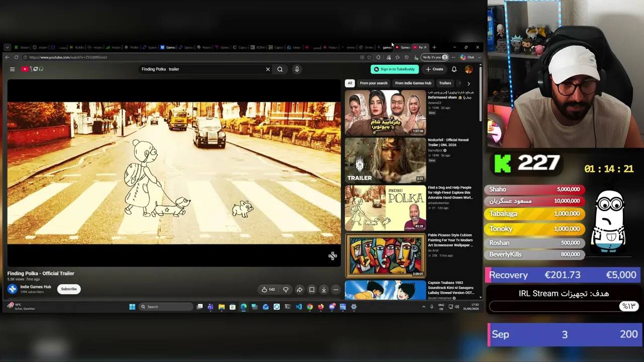Bookmark this page with the star icon
This screenshot has height=362, width=644.
pos(369,57)
